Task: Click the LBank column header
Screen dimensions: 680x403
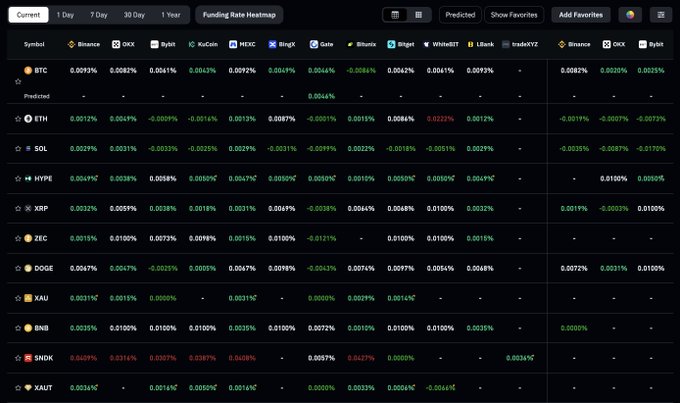Action: click(x=481, y=44)
